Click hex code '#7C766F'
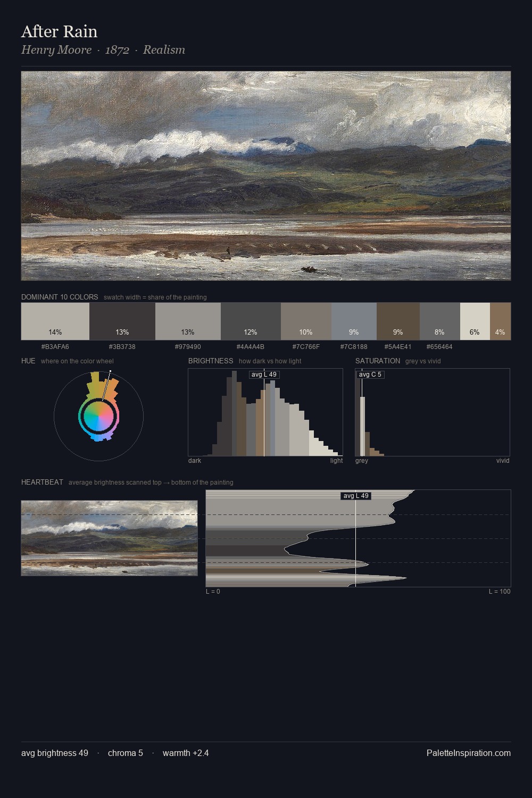The image size is (532, 798). [x=306, y=347]
